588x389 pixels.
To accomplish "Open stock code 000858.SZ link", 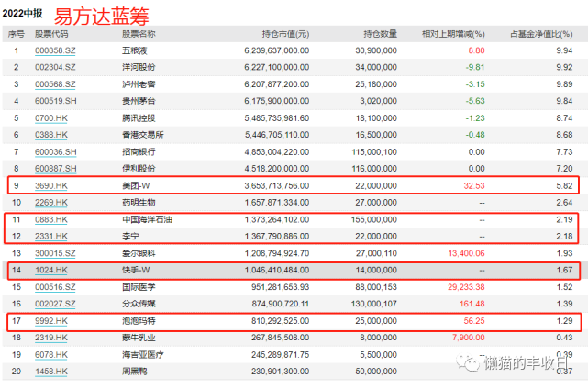I will pos(56,52).
